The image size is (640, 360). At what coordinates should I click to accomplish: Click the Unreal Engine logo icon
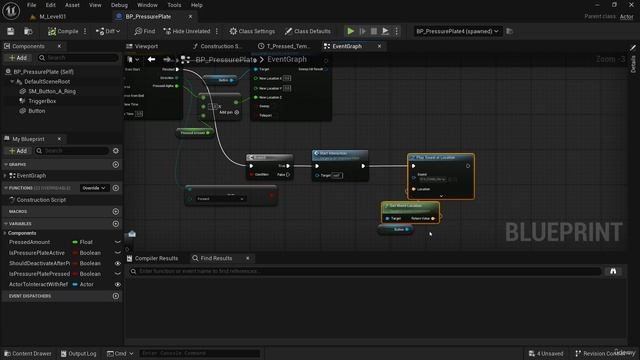pyautogui.click(x=11, y=10)
